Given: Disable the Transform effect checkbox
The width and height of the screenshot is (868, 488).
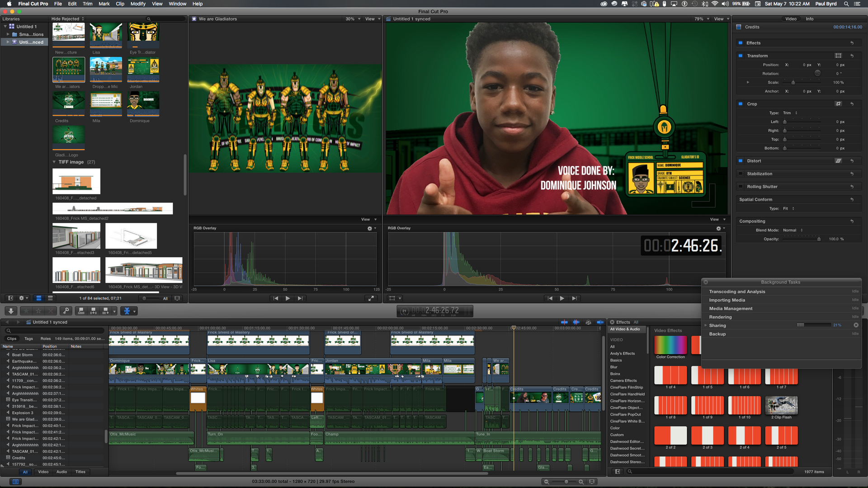Looking at the screenshot, I should tap(741, 56).
